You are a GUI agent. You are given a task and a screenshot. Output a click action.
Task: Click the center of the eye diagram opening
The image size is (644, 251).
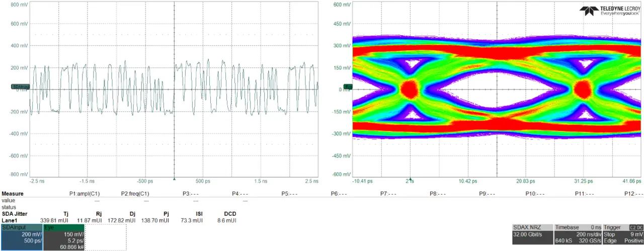pyautogui.click(x=497, y=90)
